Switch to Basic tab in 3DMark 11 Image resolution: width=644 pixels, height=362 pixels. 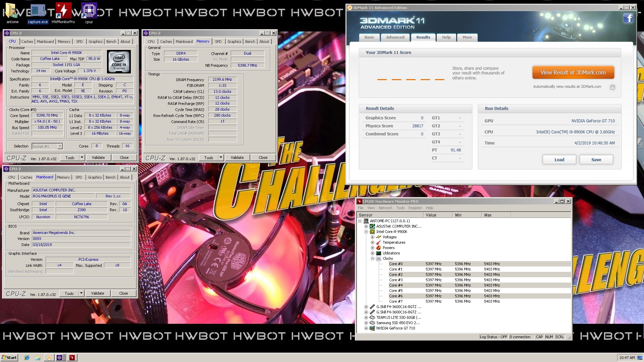(x=369, y=37)
